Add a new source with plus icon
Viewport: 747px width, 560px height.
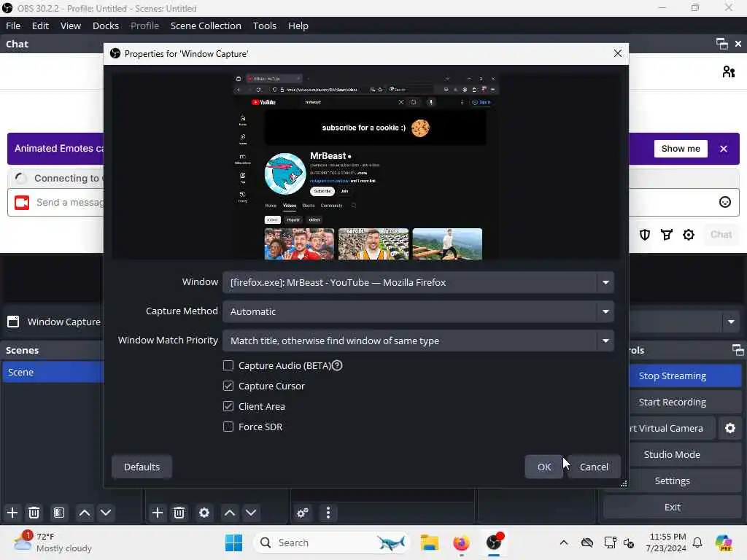[x=158, y=513]
